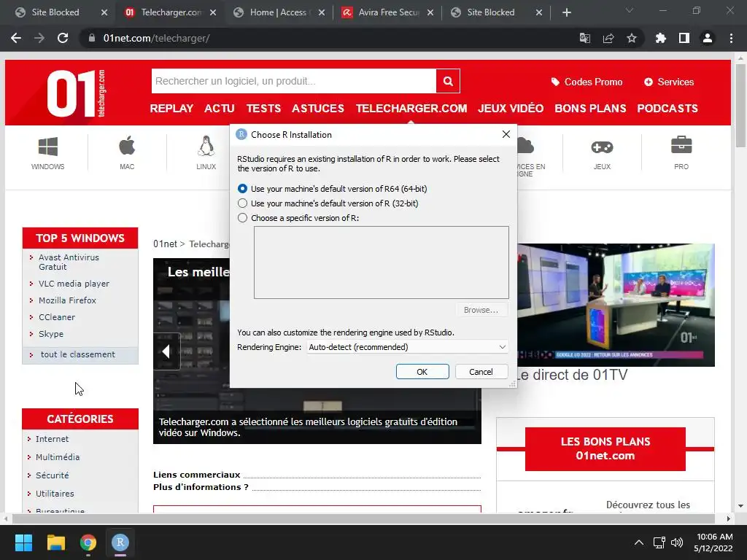Screen dimensions: 747x560
Task: Toggle Chrome side panel icon
Action: (684, 38)
